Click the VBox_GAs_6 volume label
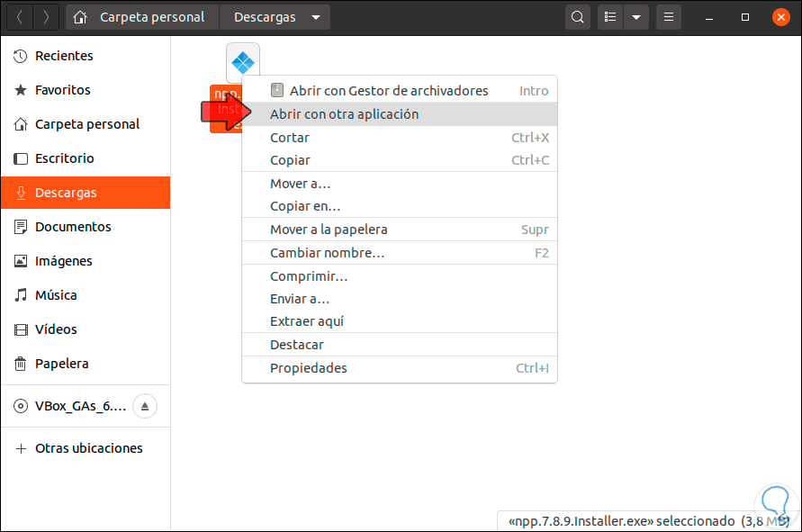802x532 pixels. pyautogui.click(x=80, y=406)
